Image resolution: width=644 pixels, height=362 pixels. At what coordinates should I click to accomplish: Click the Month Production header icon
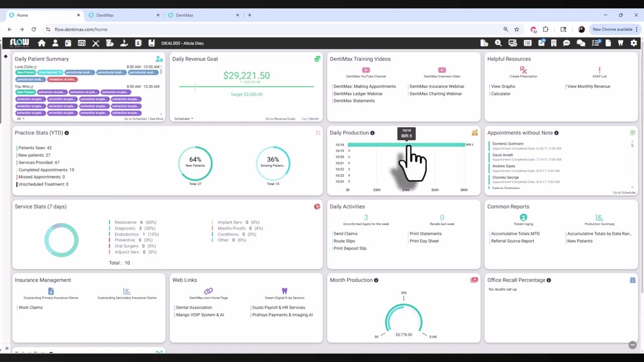(x=474, y=280)
